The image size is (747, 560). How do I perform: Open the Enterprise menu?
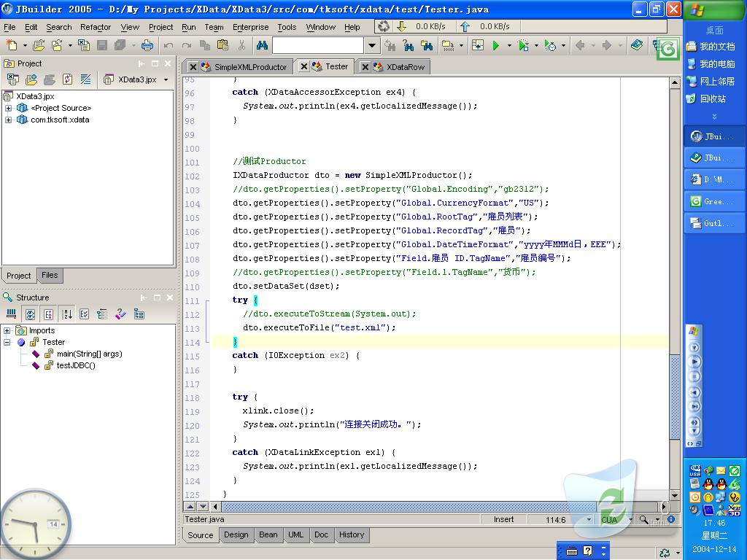[251, 27]
